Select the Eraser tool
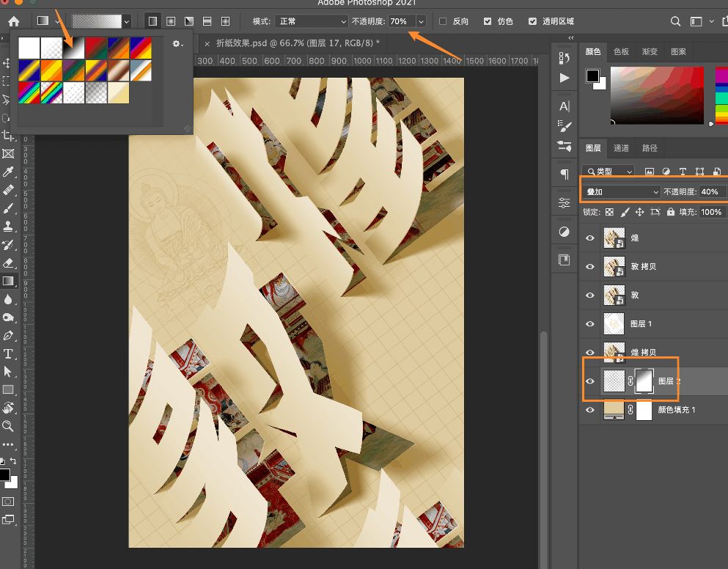Viewport: 728px width, 569px height. 8,263
